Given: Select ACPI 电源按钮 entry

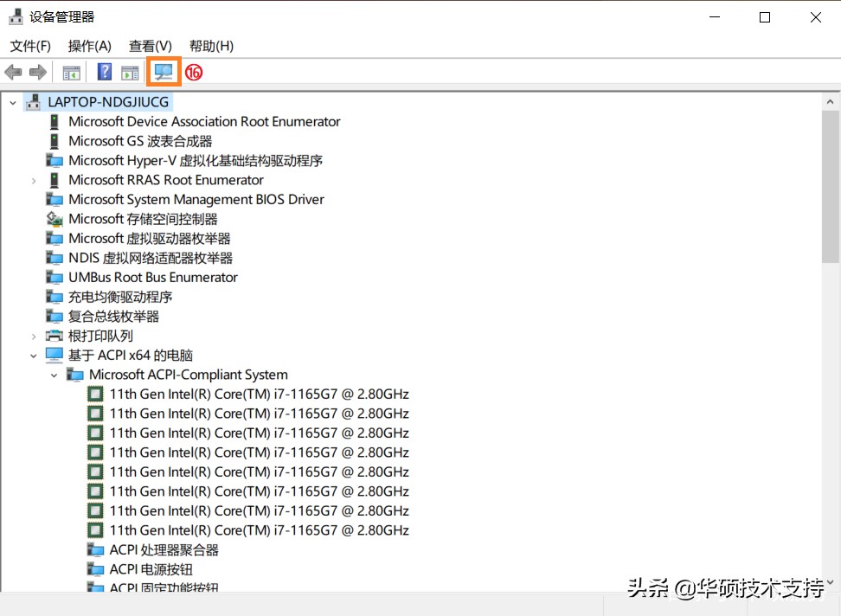Looking at the screenshot, I should pyautogui.click(x=151, y=569).
